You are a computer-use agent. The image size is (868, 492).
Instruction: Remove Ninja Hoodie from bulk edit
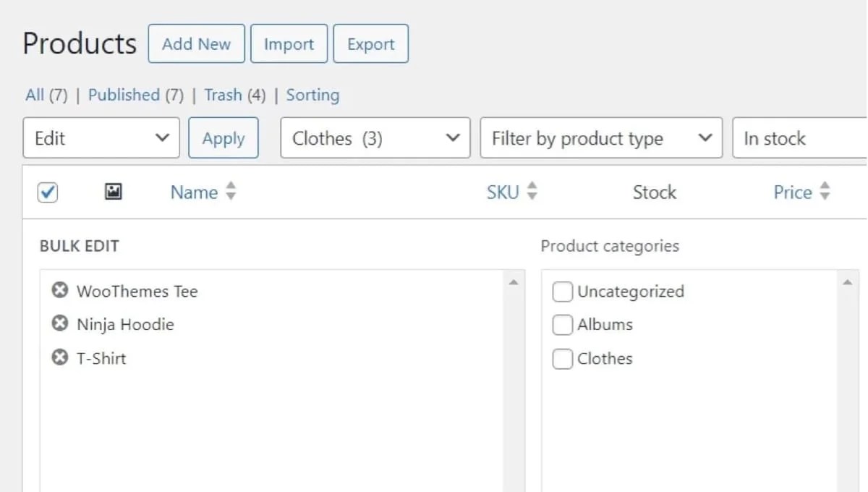(x=61, y=324)
